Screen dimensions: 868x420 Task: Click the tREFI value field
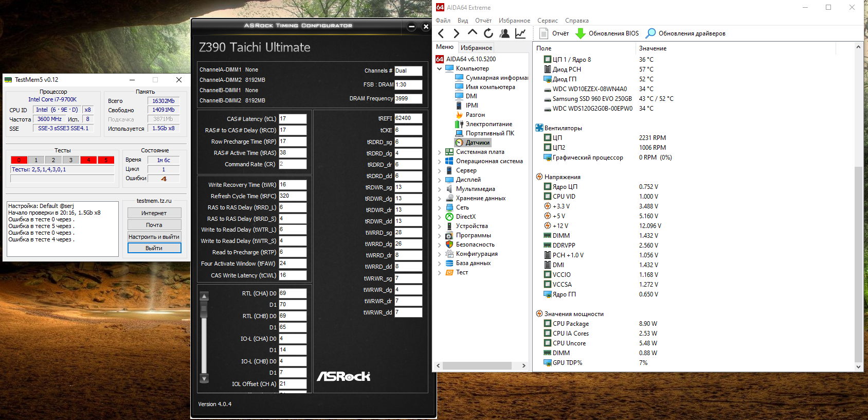(x=408, y=118)
